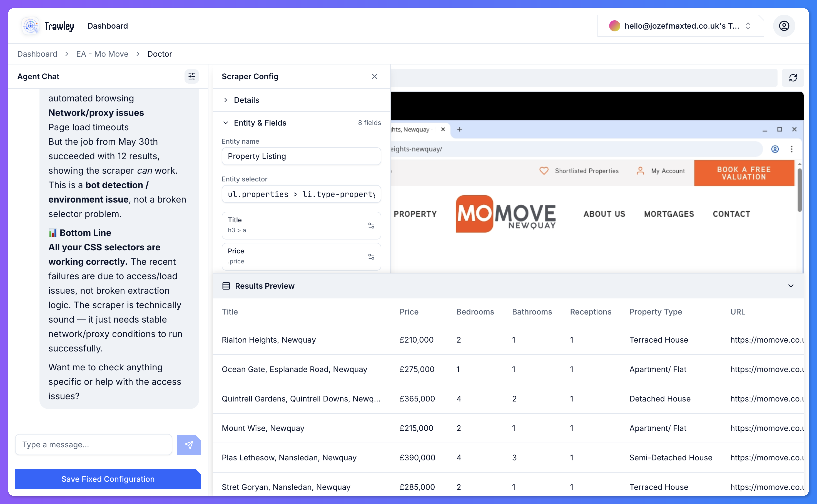
Task: Open Title field settings icon
Action: 371,226
